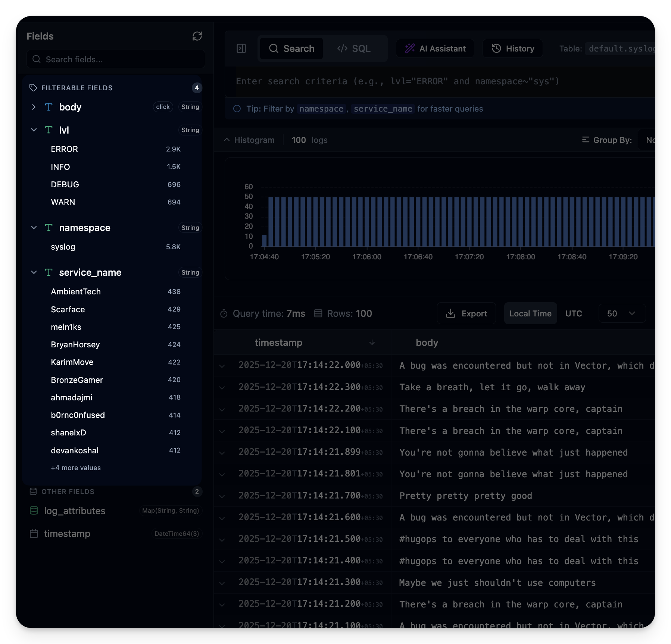Screen dimensions: 671x644
Task: Click the AI Assistant wand icon
Action: 410,49
